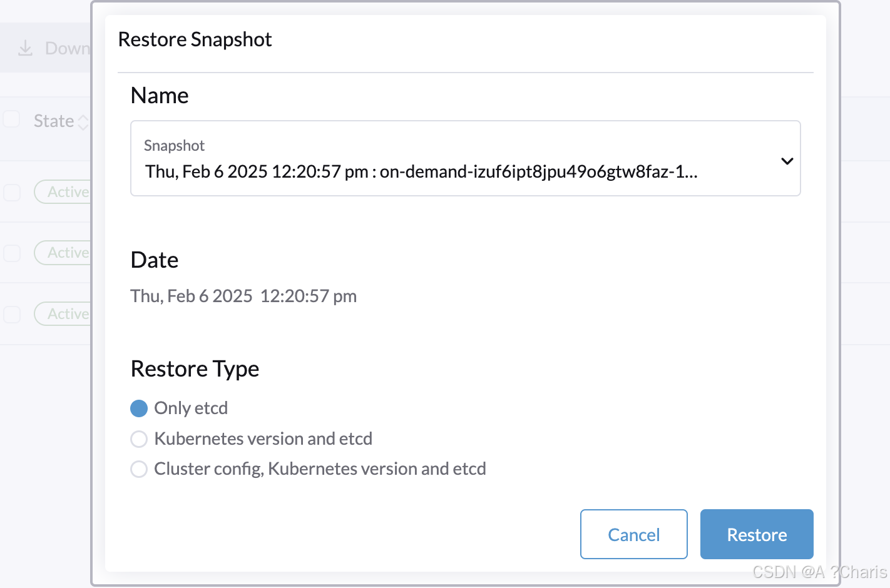Image resolution: width=890 pixels, height=588 pixels.
Task: Toggle the select-all checkbox beside State
Action: coord(11,119)
